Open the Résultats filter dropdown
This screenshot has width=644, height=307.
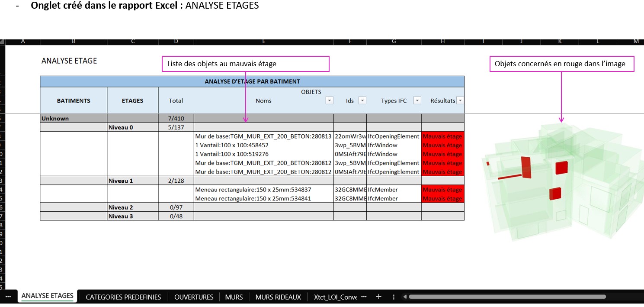pyautogui.click(x=460, y=100)
